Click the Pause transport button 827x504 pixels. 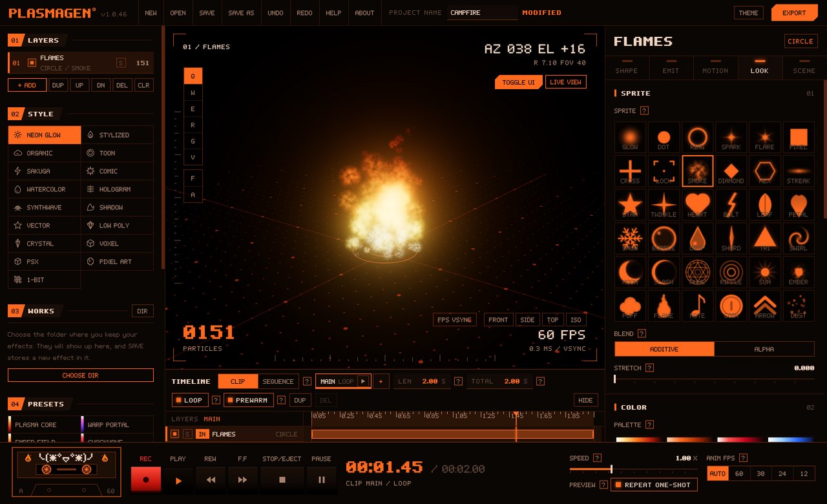pos(321,480)
